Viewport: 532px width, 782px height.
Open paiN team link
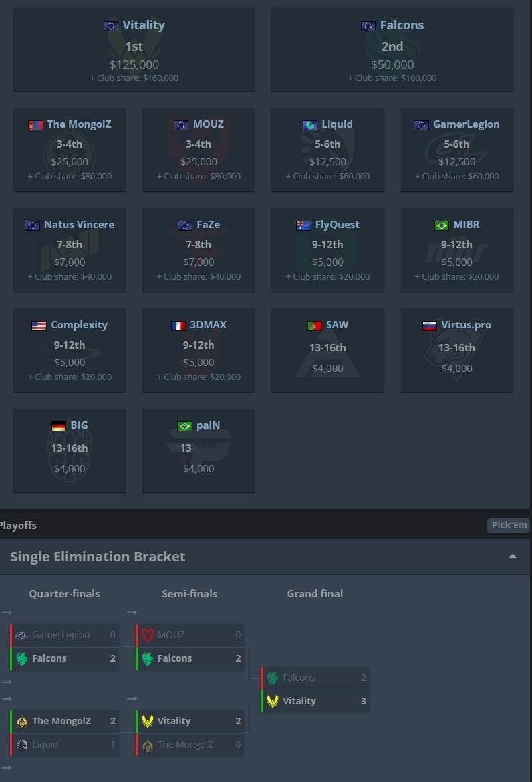click(209, 425)
